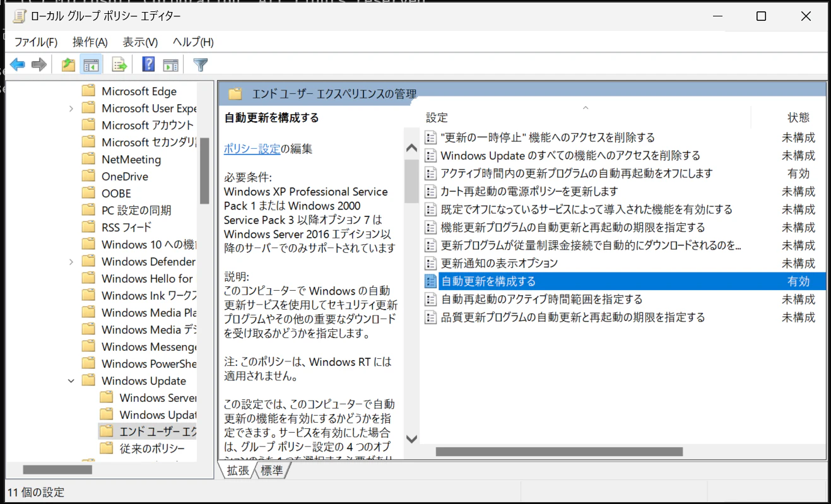This screenshot has width=831, height=504.
Task: Expand the Microsoft User Expe… tree node
Action: pyautogui.click(x=71, y=108)
